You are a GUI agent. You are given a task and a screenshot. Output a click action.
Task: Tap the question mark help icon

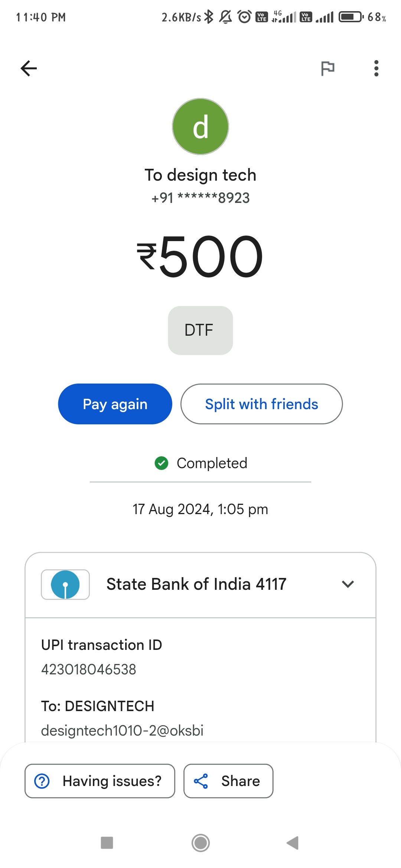(x=42, y=781)
